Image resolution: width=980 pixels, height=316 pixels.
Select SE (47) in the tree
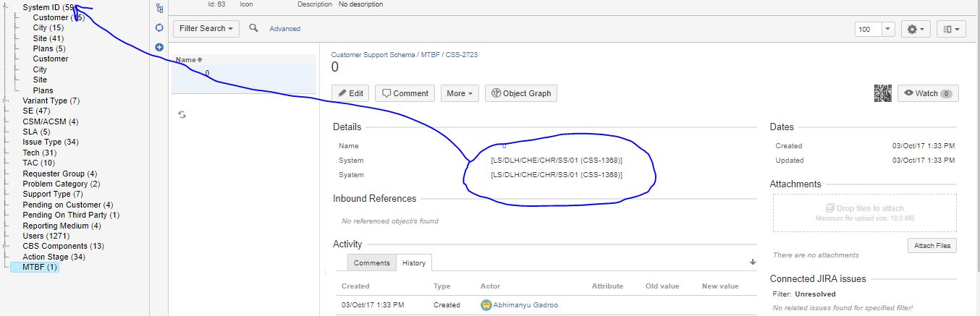(36, 111)
